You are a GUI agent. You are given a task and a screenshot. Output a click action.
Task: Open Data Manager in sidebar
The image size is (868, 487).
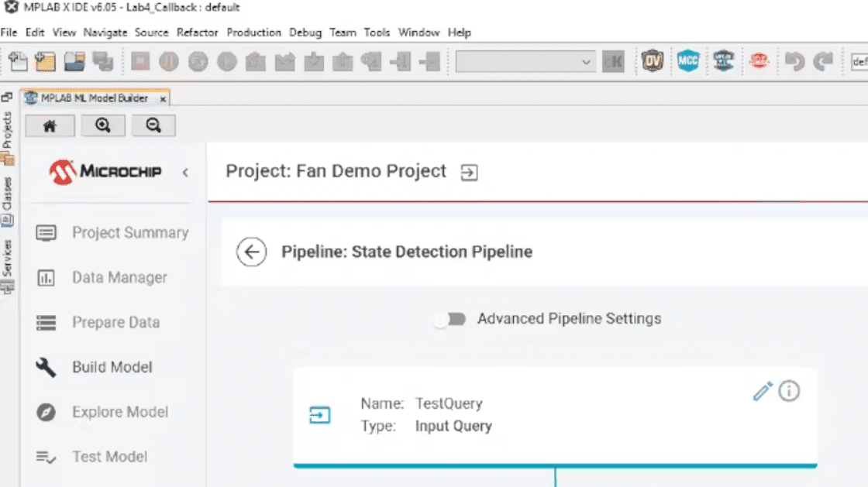102,277
